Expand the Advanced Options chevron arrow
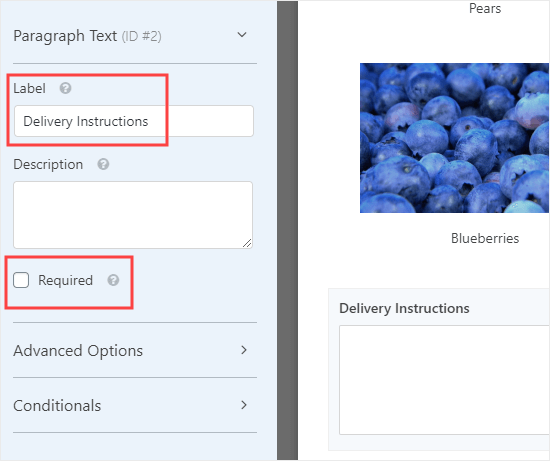Viewport: 550px width, 461px height. (x=244, y=350)
